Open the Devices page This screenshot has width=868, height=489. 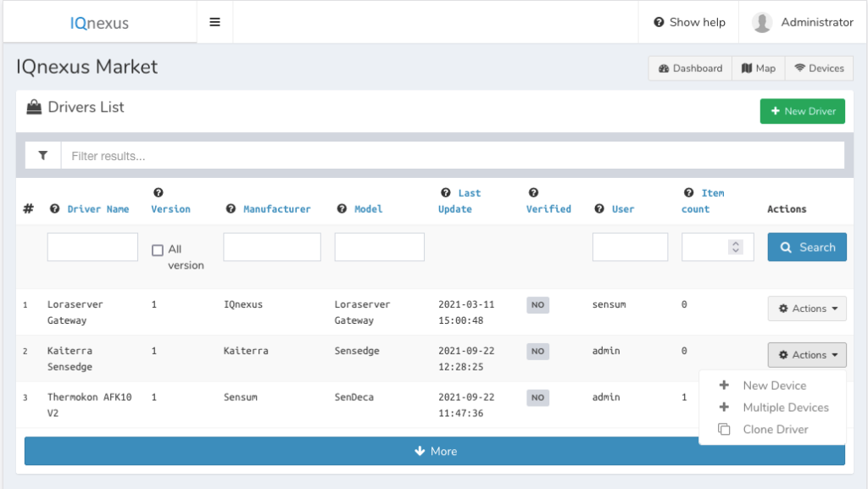coord(820,69)
